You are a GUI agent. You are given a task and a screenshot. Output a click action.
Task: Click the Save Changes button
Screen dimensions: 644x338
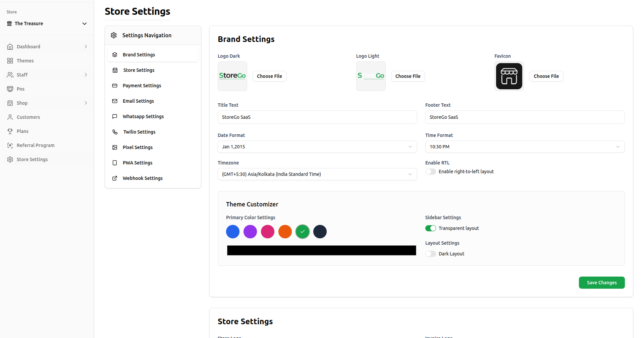(601, 283)
